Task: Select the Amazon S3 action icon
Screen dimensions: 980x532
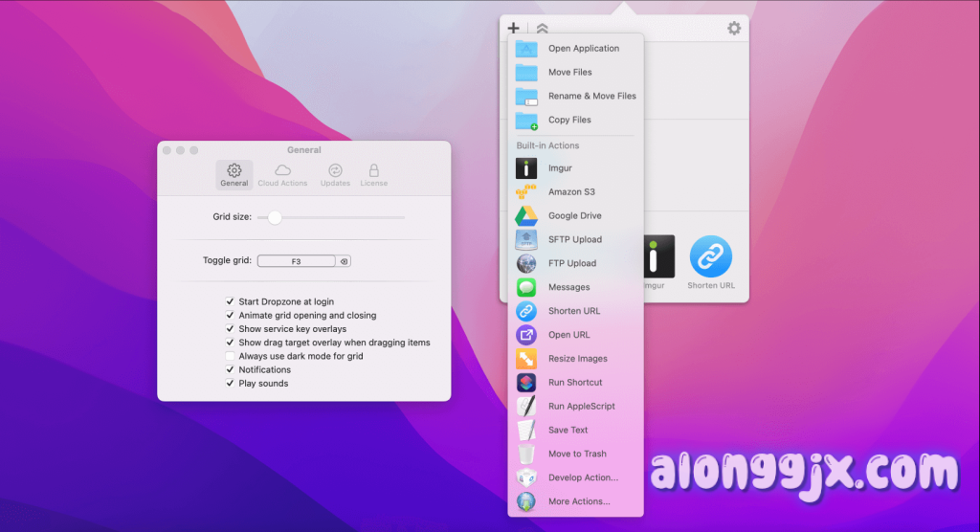Action: click(x=526, y=192)
